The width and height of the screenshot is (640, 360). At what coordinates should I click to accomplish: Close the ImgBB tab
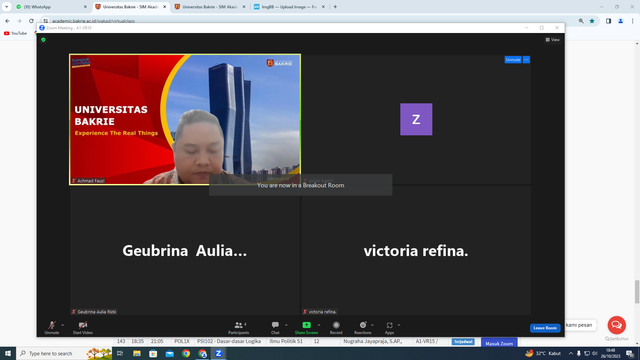tap(323, 7)
